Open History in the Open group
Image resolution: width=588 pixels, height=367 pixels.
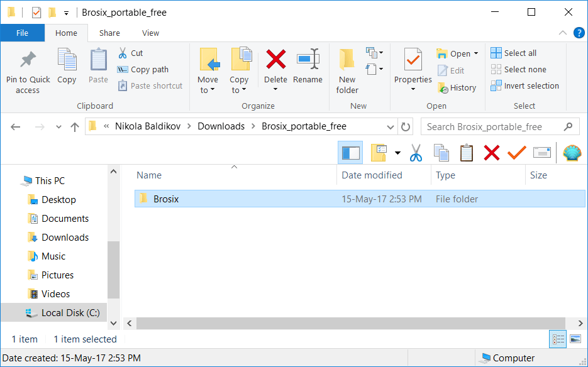coord(457,88)
